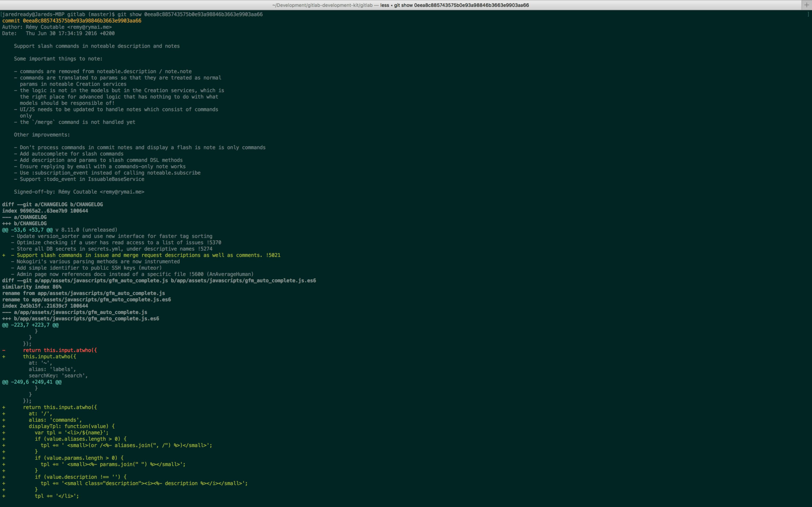812x507 pixels.
Task: Click the commit hash line in orange
Action: click(71, 21)
